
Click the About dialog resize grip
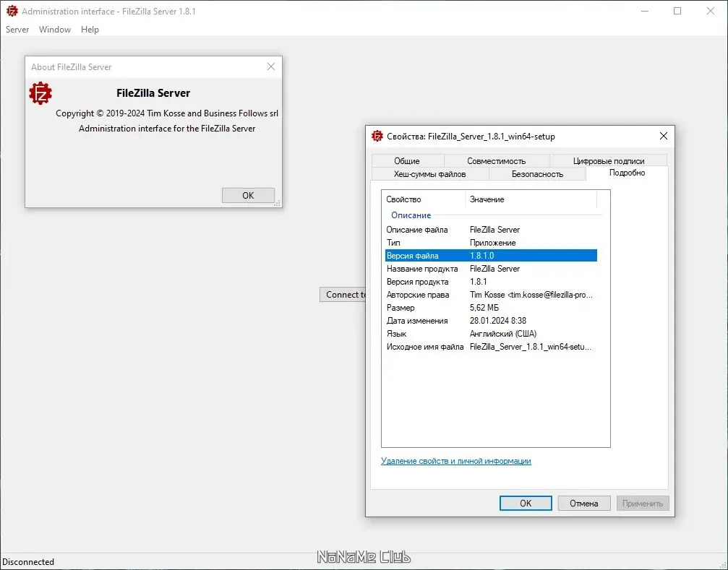coord(278,203)
